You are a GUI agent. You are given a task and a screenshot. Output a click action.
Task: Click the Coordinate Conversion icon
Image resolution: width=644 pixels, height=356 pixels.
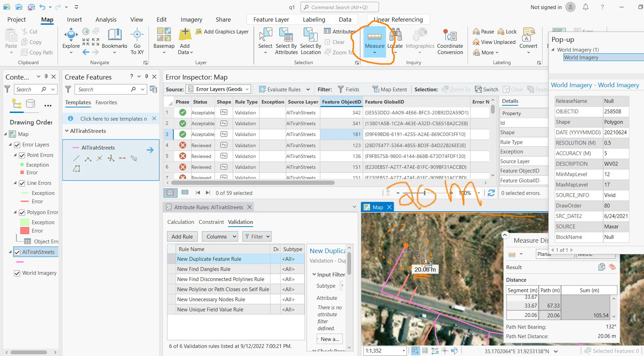pyautogui.click(x=450, y=35)
